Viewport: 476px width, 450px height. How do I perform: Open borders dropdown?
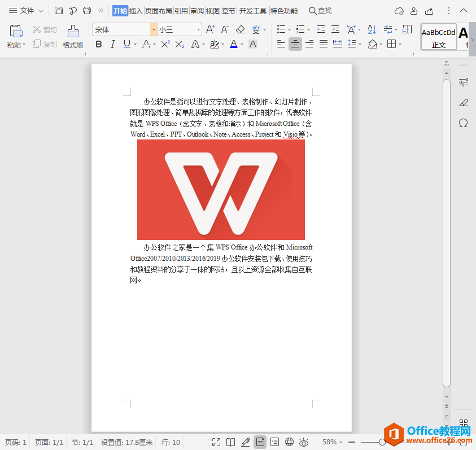coord(400,45)
